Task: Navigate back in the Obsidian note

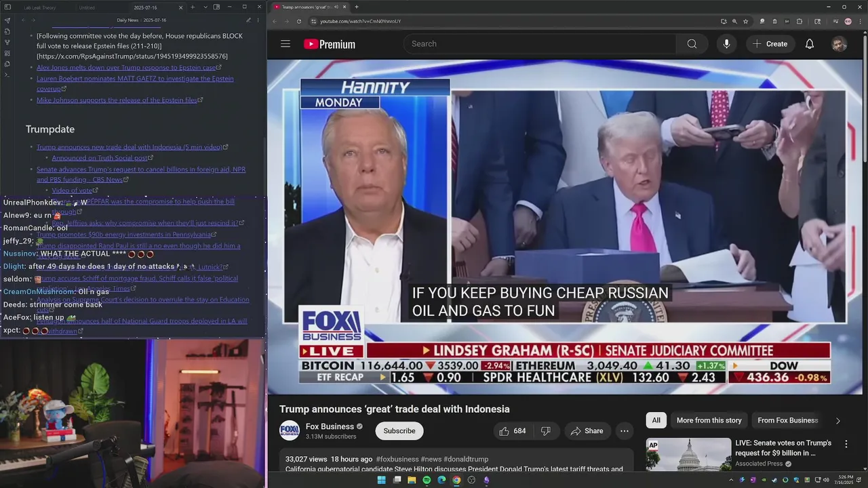Action: point(24,20)
